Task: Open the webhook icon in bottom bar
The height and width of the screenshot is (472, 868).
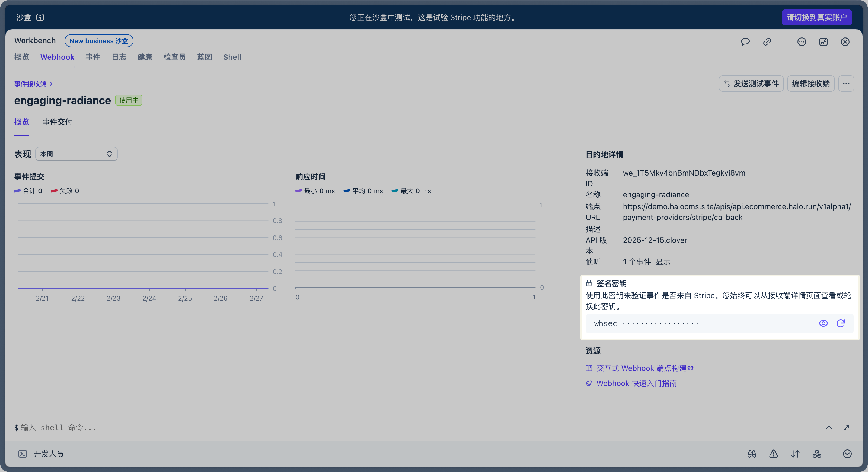Action: click(817, 454)
